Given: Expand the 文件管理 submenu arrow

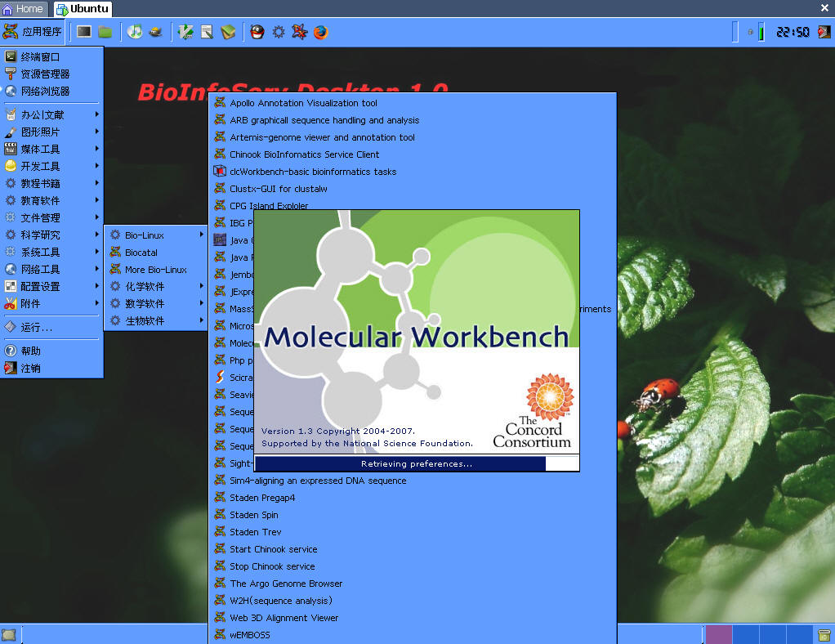Looking at the screenshot, I should click(97, 217).
